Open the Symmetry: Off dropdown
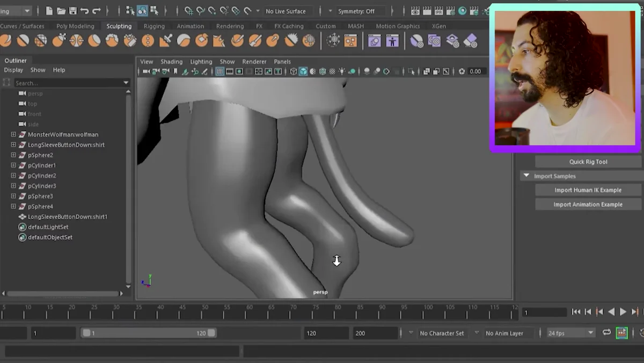This screenshot has height=363, width=644. click(361, 11)
